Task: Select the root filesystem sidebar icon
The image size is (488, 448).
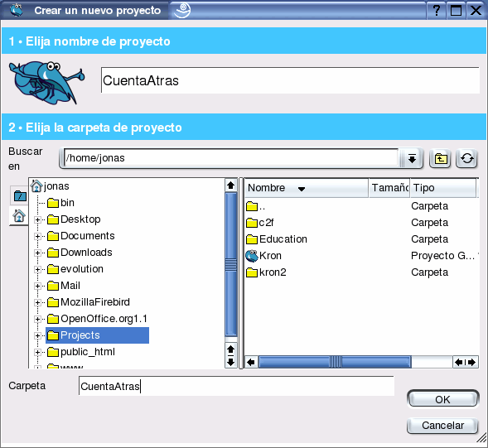Action: tap(20, 196)
